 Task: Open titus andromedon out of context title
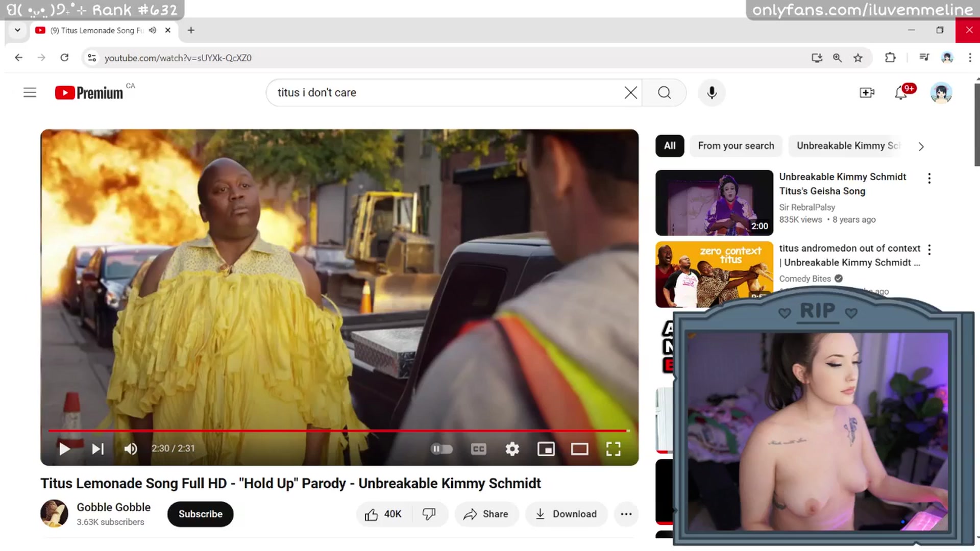pos(850,255)
